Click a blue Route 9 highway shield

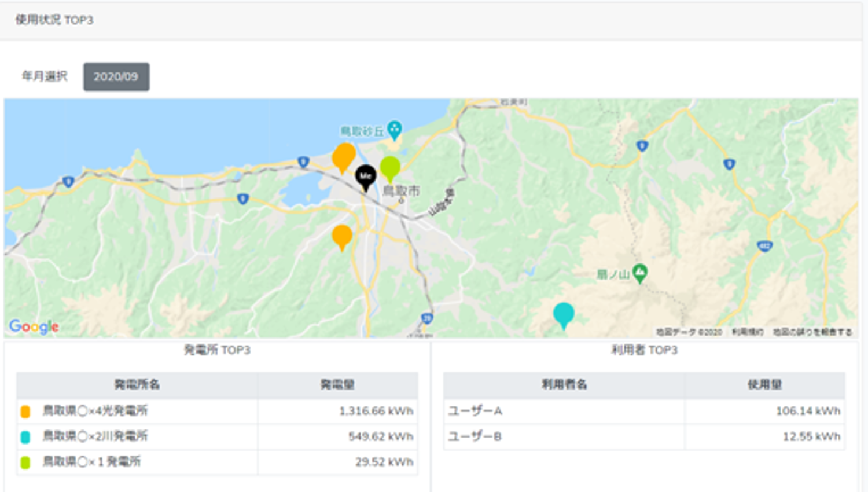642,146
